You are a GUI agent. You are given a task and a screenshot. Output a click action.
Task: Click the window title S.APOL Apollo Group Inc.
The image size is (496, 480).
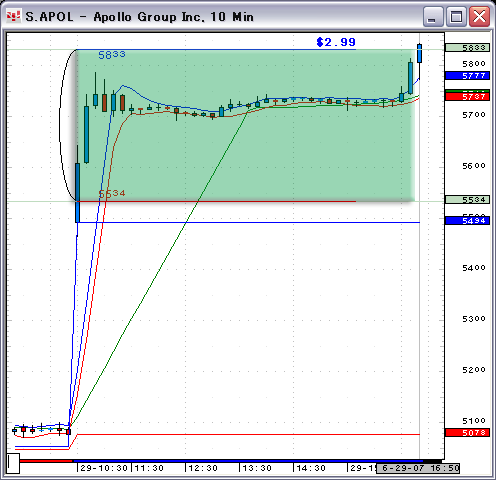coord(140,17)
